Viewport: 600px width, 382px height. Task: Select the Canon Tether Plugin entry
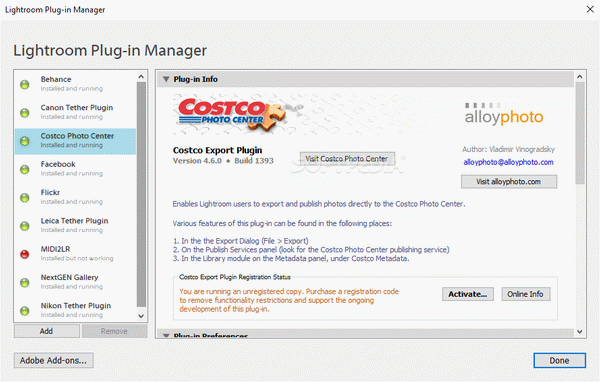(x=75, y=113)
